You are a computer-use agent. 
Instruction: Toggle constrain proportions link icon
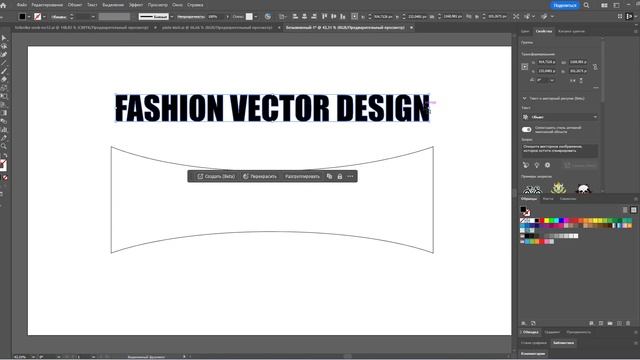pyautogui.click(x=595, y=67)
